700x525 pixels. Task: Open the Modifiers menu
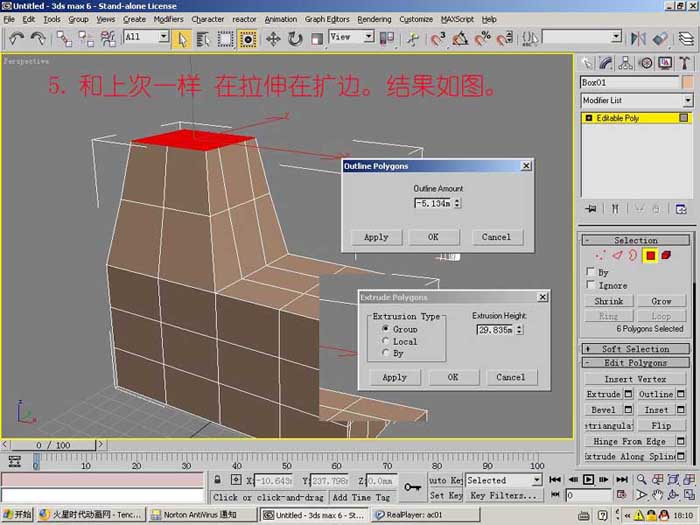168,19
